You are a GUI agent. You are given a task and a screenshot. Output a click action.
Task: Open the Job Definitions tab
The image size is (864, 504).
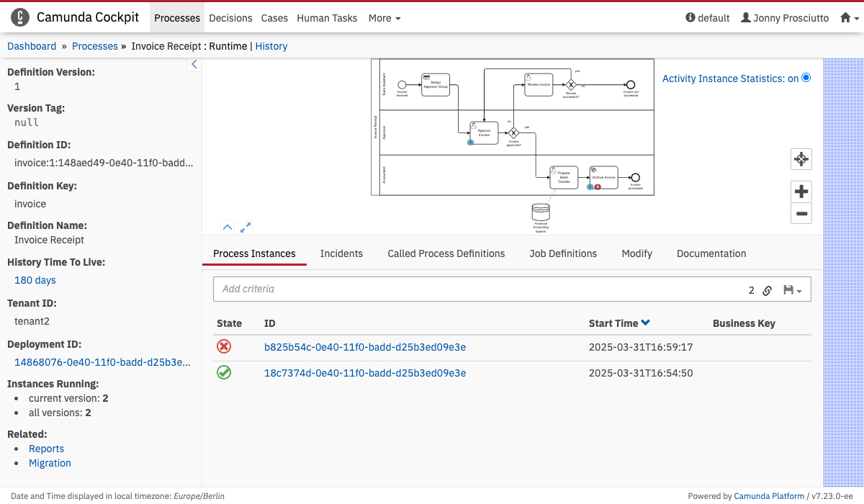click(x=563, y=253)
